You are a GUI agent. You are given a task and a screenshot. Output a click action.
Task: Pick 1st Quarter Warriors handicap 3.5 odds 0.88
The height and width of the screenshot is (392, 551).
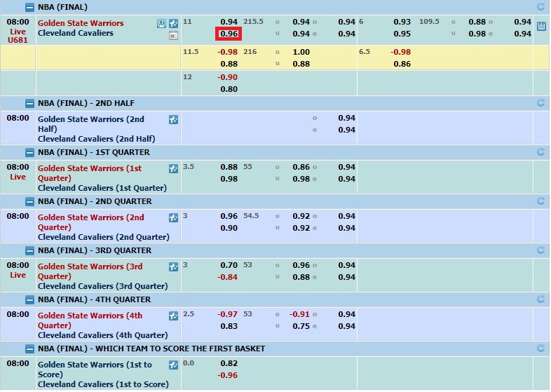229,167
